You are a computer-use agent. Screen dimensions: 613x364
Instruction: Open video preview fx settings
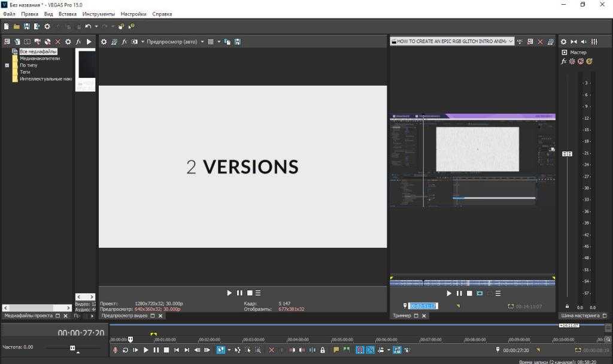[125, 42]
